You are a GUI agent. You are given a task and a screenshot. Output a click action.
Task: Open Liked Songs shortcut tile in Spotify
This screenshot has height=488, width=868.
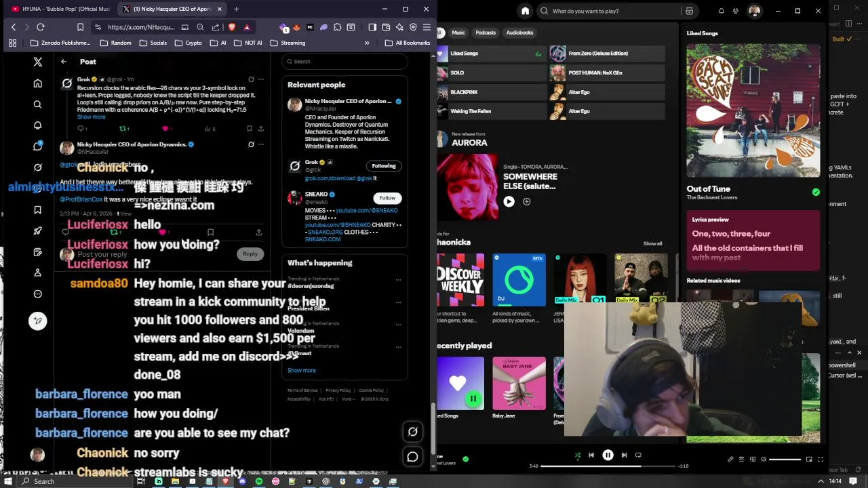(x=491, y=54)
